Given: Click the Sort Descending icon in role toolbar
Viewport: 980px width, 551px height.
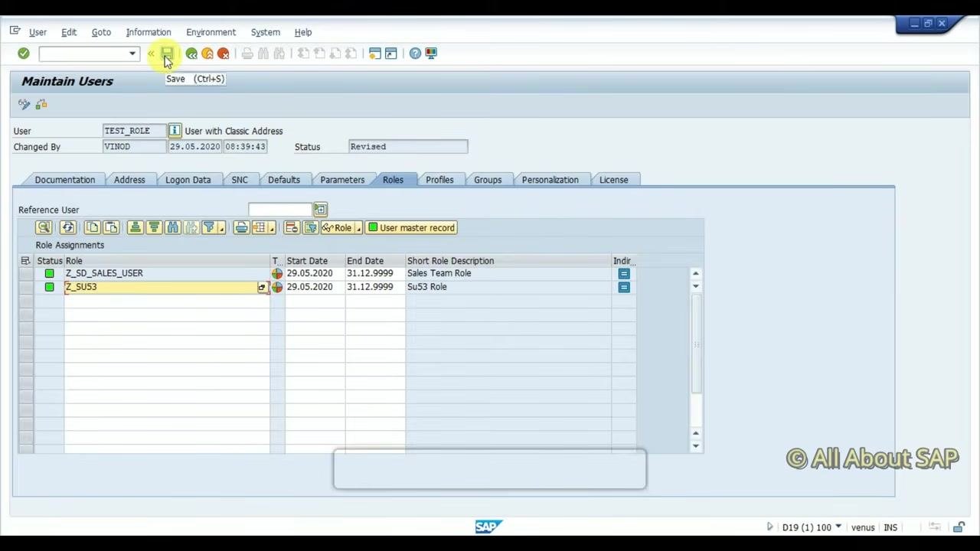Looking at the screenshot, I should [x=154, y=227].
